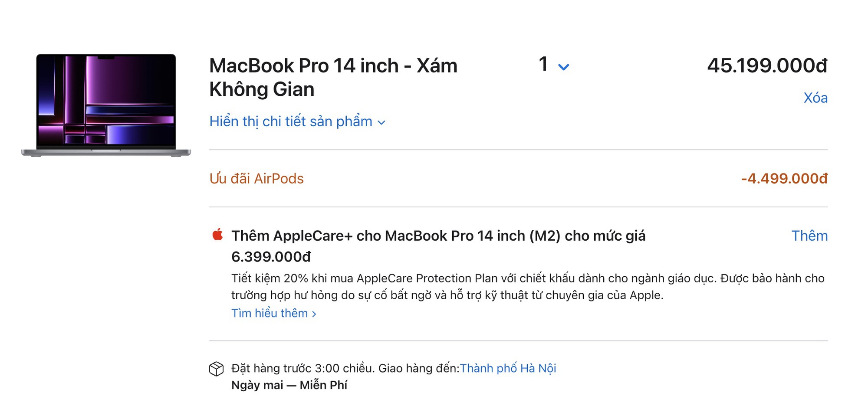Image resolution: width=868 pixels, height=419 pixels.
Task: Open the quantity dropdown showing 1
Action: pyautogui.click(x=543, y=65)
